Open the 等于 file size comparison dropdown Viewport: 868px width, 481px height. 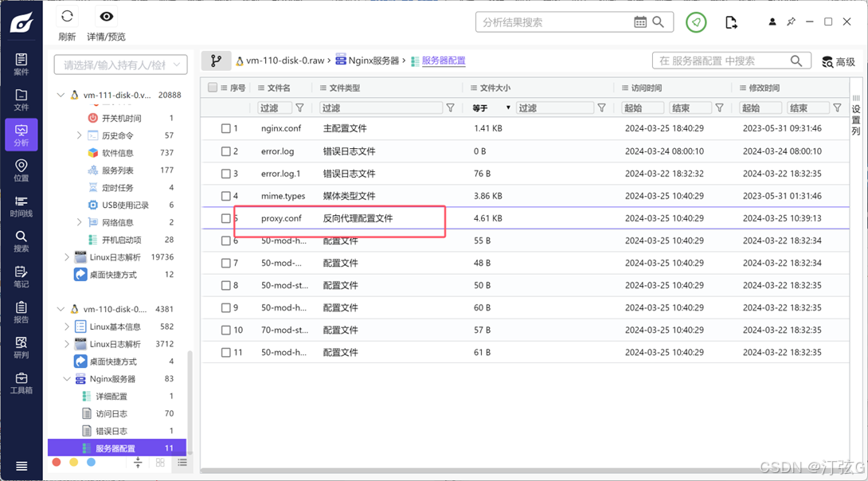(x=491, y=108)
